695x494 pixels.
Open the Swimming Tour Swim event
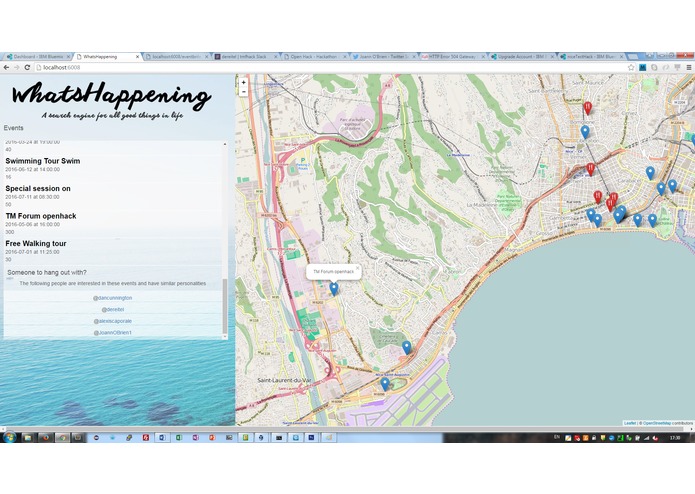(43, 161)
